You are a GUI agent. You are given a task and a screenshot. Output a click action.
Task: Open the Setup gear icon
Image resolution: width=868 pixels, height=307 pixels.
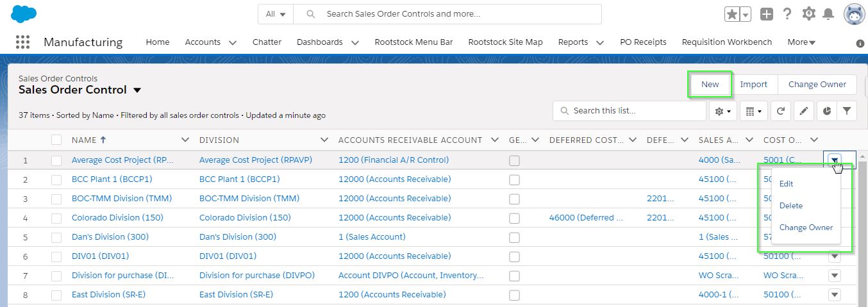pos(808,14)
